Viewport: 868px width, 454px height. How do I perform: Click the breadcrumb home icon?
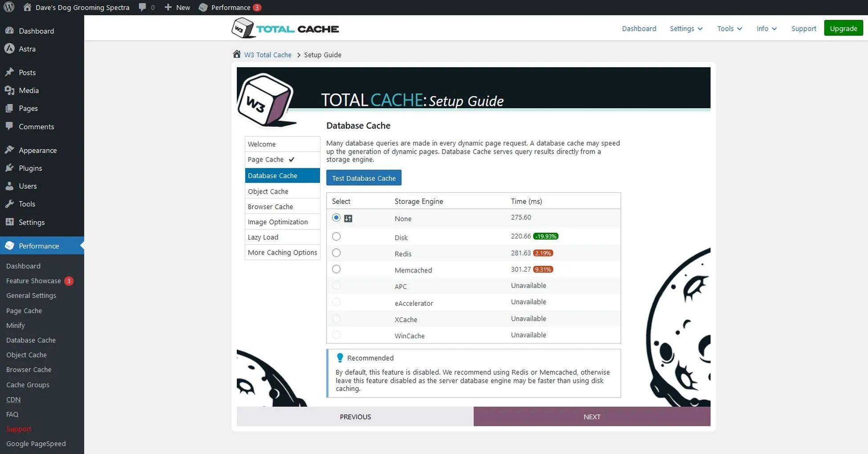(237, 54)
